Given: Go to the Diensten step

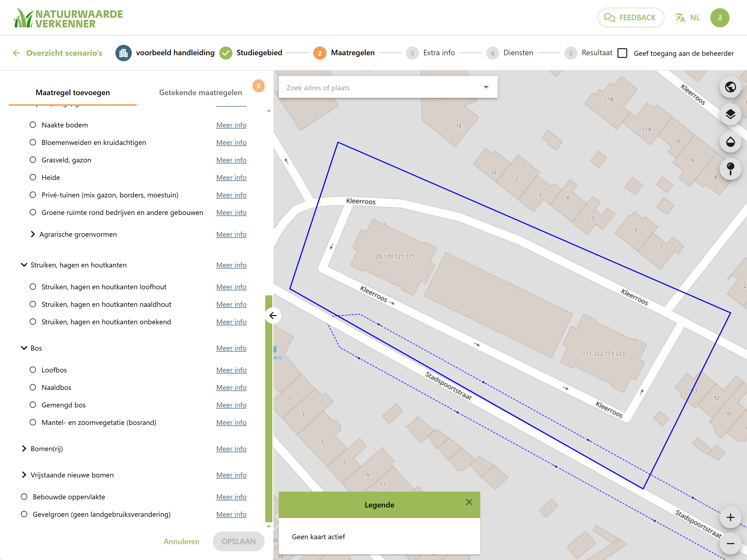Looking at the screenshot, I should (518, 53).
